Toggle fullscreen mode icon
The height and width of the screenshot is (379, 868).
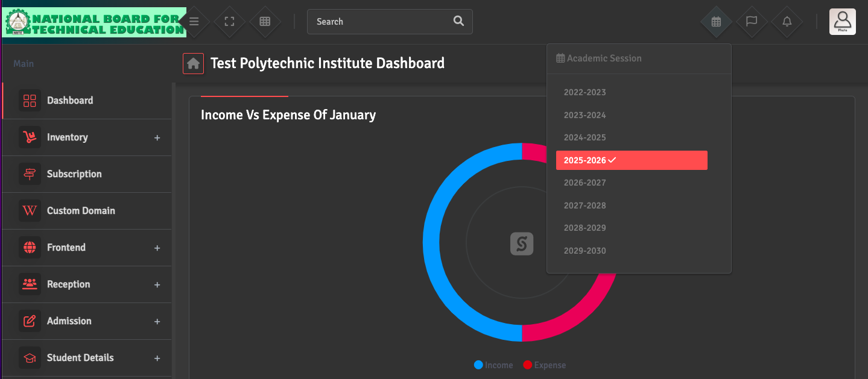229,22
